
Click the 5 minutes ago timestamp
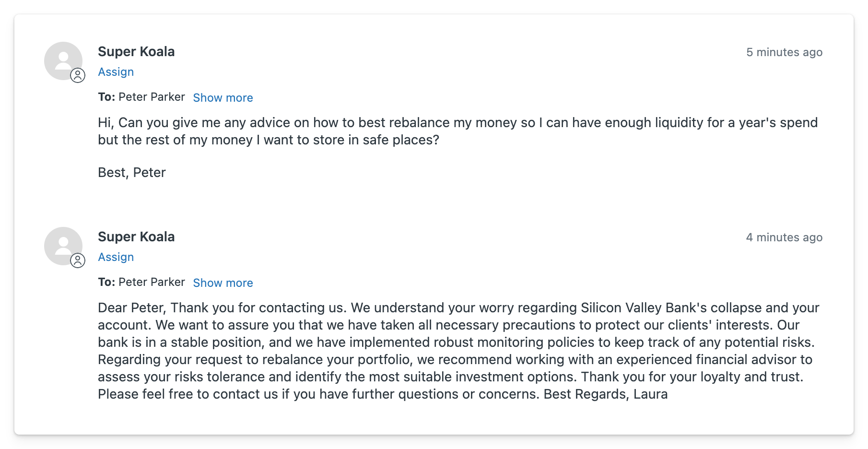pyautogui.click(x=785, y=52)
